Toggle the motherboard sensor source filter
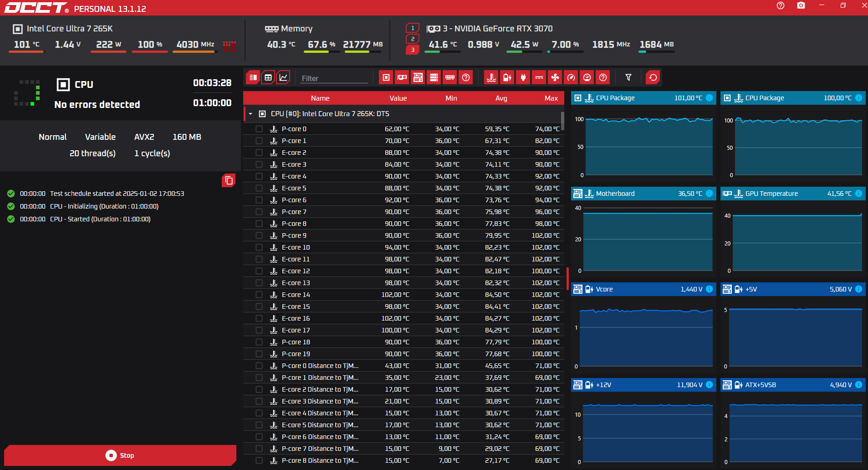This screenshot has height=470, width=868. coord(418,77)
